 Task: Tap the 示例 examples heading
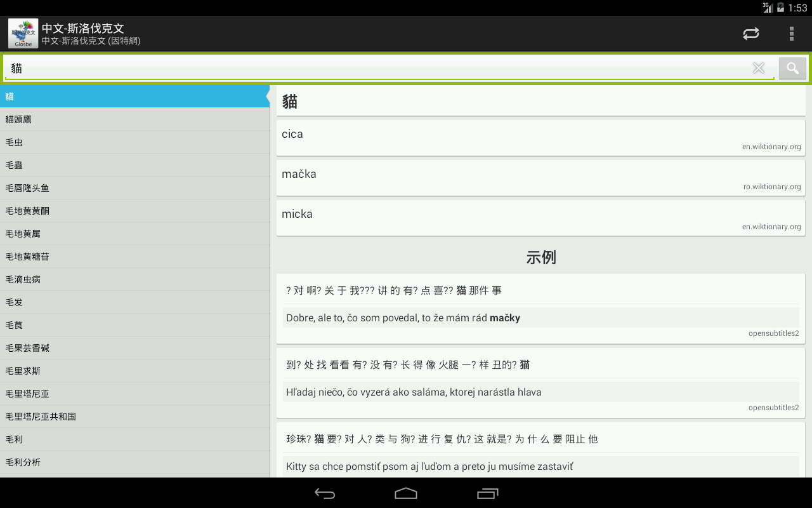pos(541,257)
